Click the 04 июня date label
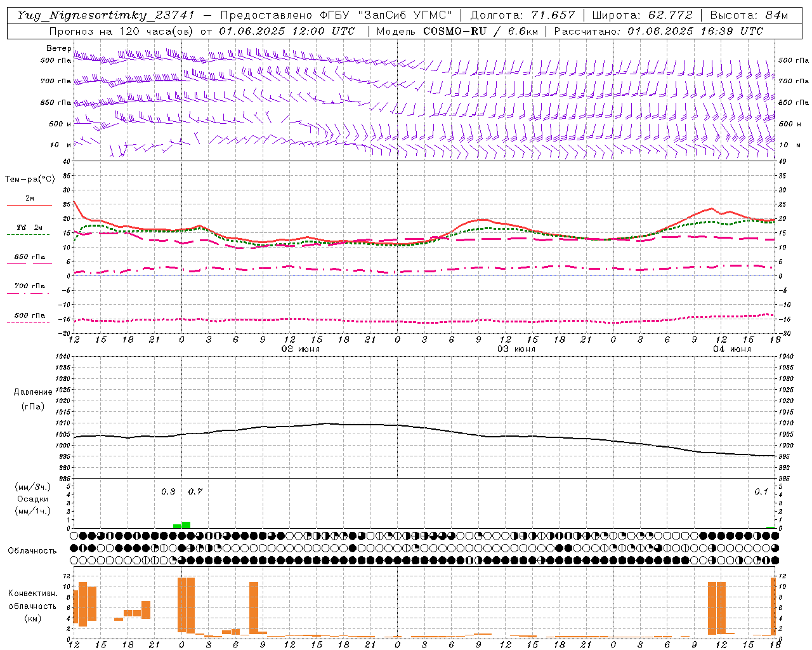812x650 pixels. pyautogui.click(x=731, y=349)
